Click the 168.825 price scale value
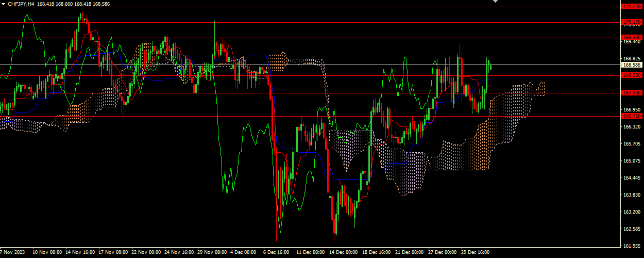This screenshot has width=644, height=258. [632, 59]
